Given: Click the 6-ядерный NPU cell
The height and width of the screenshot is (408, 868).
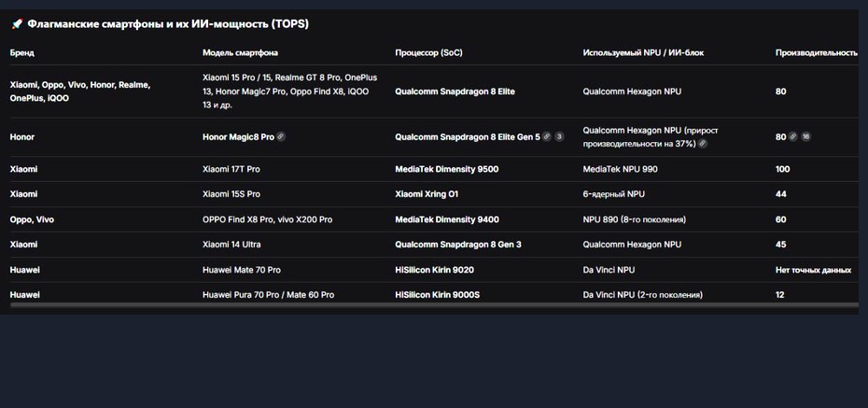Looking at the screenshot, I should [x=614, y=194].
